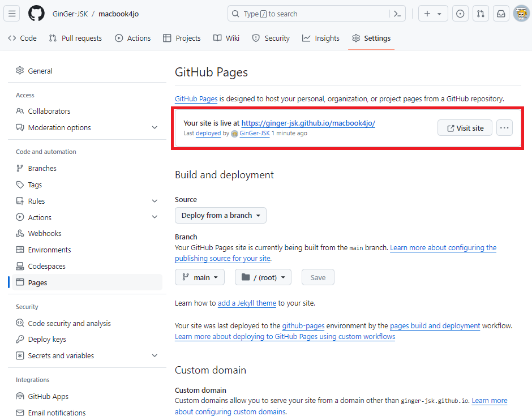Open the notifications inbox icon

[501, 14]
